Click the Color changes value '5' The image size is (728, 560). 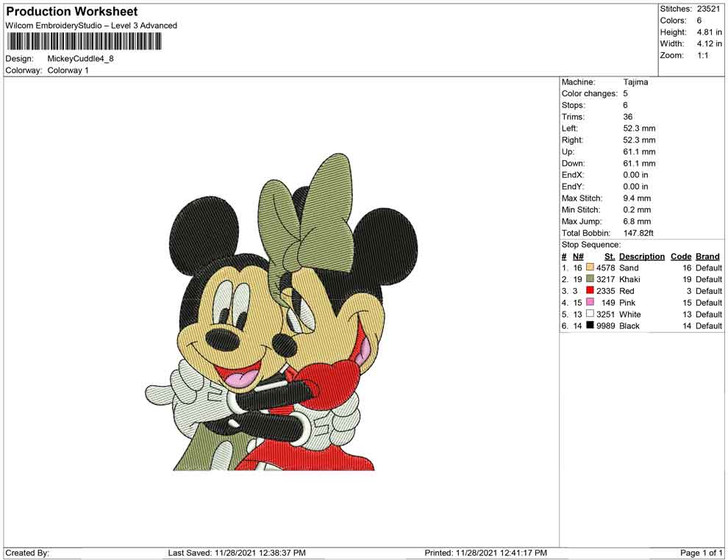[x=625, y=93]
